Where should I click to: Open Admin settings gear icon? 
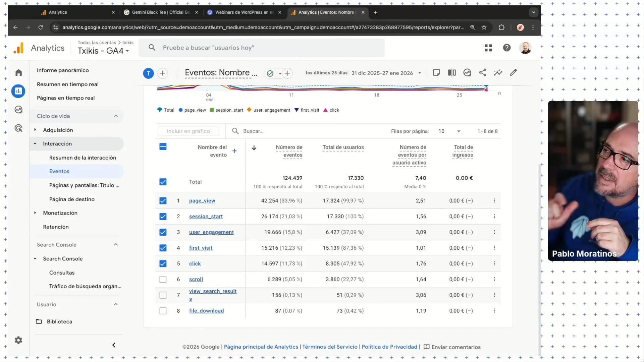pos(18,340)
